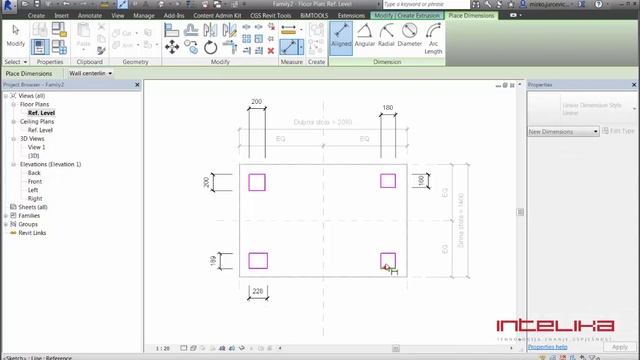Toggle the Properties palette button
Image resolution: width=640 pixels, height=360 pixels.
tap(40, 47)
